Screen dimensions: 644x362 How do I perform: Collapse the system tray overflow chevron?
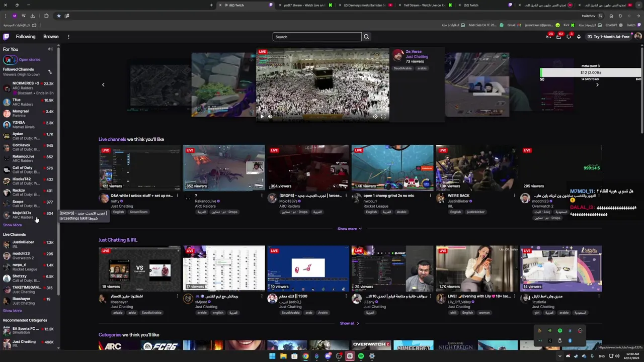560,356
